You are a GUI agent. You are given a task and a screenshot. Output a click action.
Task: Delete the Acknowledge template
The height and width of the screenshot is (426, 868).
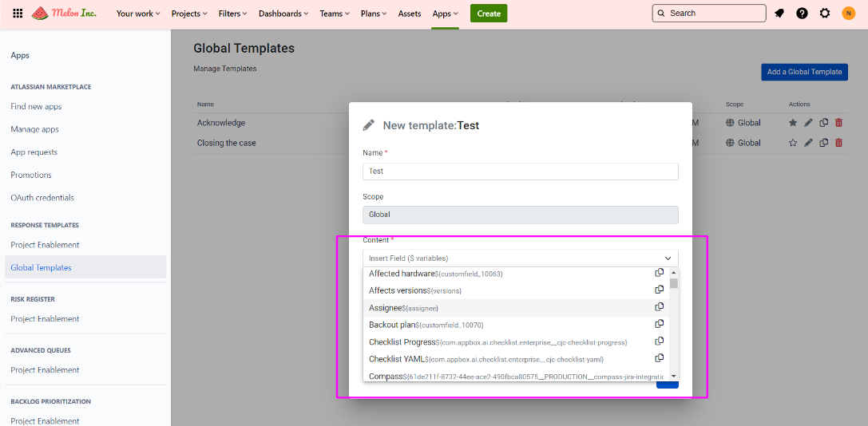[x=838, y=123]
